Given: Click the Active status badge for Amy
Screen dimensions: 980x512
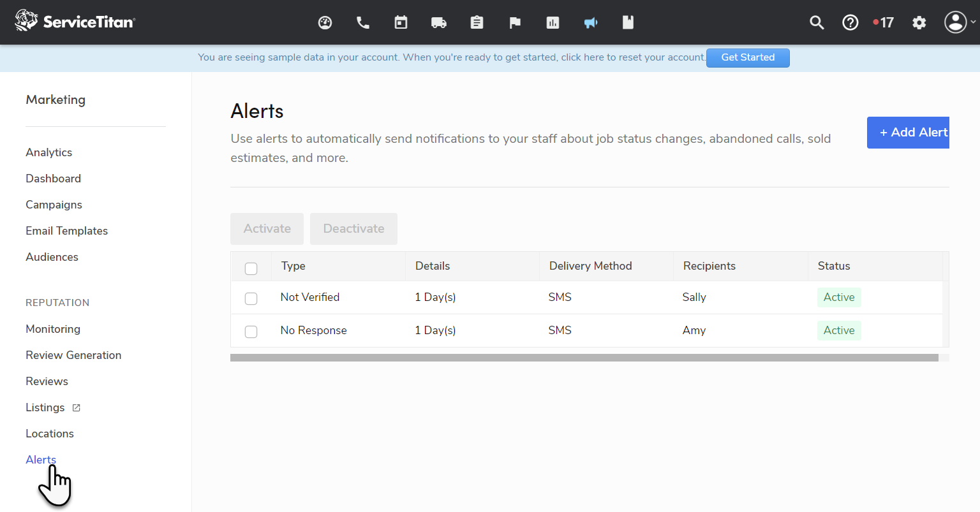Looking at the screenshot, I should pos(839,330).
